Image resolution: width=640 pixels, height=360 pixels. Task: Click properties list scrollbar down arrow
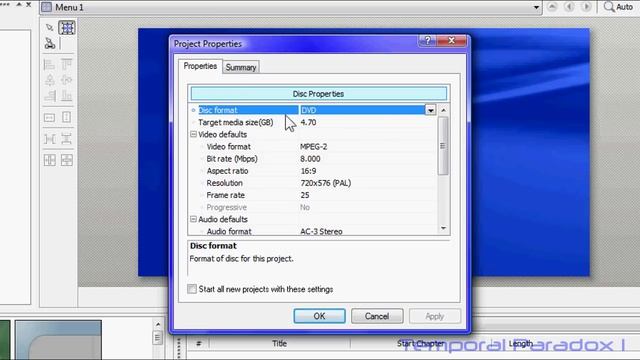point(443,229)
